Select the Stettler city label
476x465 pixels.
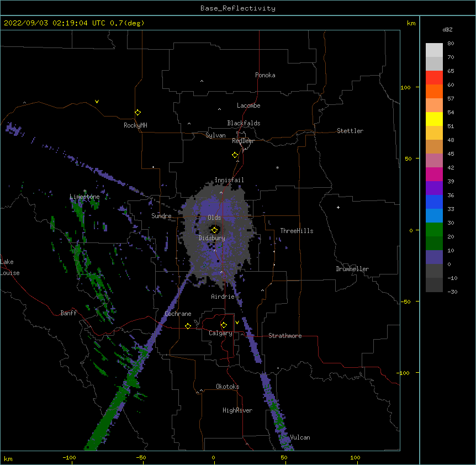click(350, 131)
